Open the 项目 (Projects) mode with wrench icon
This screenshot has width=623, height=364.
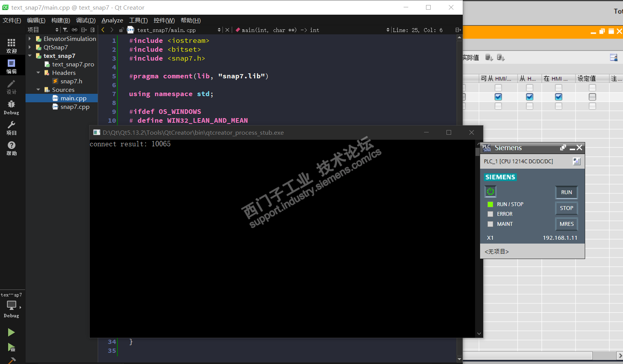pyautogui.click(x=12, y=128)
